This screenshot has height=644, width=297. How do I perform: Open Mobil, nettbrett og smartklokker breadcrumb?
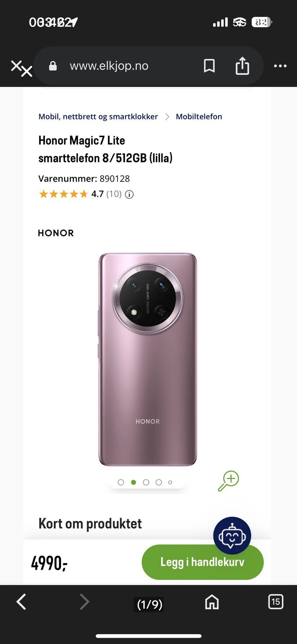[x=98, y=117]
